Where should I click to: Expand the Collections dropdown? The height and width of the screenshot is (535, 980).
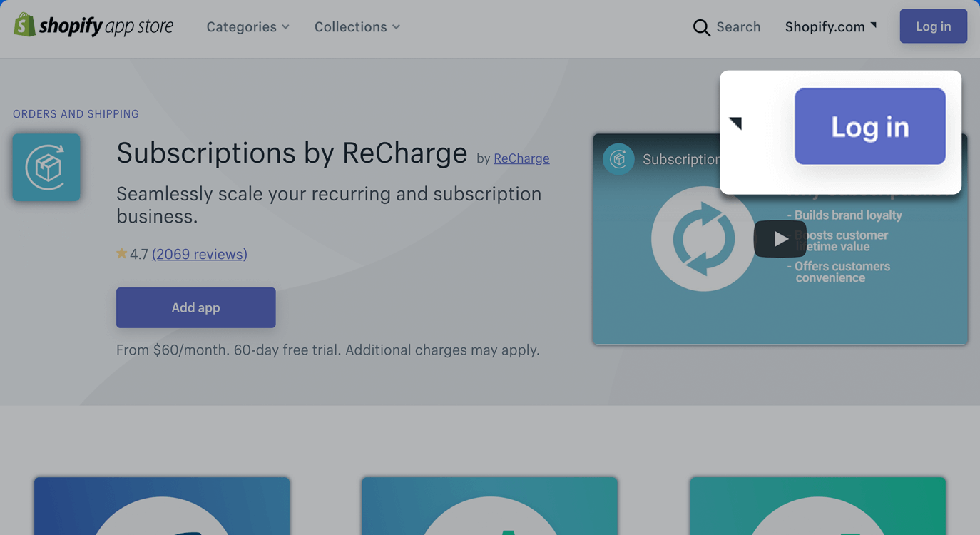click(x=357, y=27)
